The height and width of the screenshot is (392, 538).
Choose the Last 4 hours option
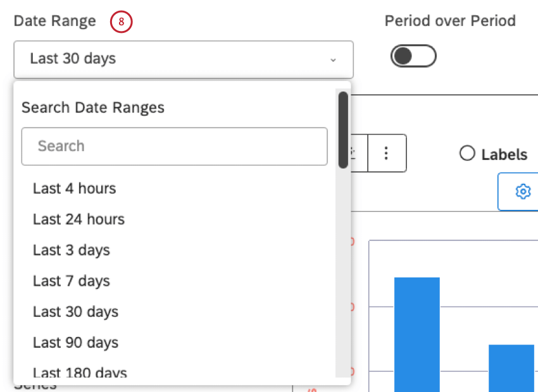pos(74,188)
